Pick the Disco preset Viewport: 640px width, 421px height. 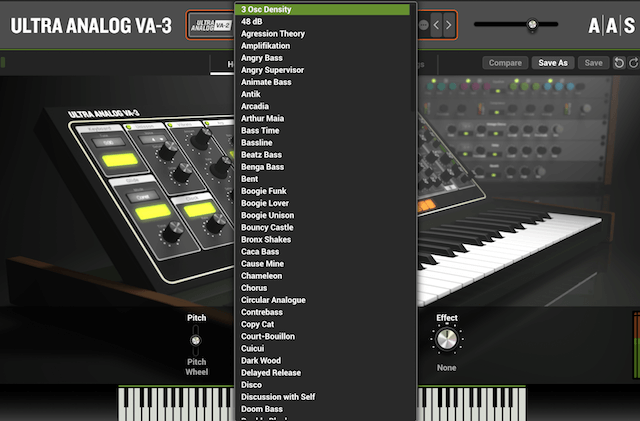tap(322, 385)
